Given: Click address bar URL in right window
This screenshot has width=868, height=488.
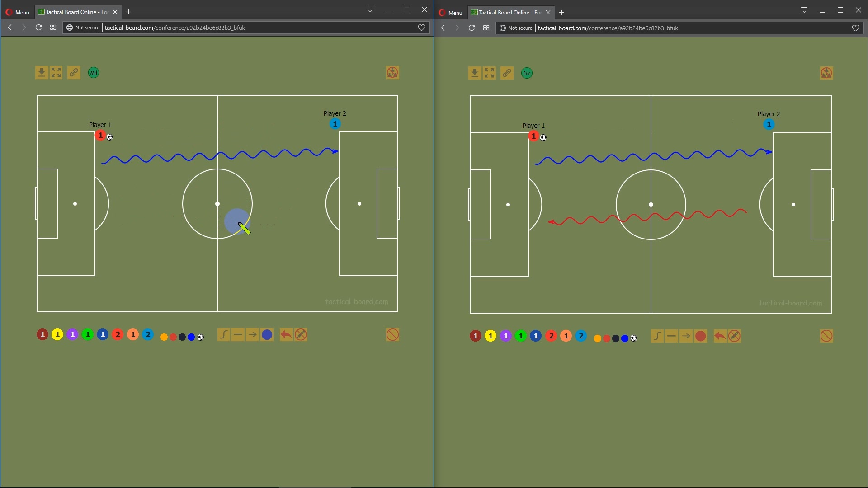Looking at the screenshot, I should (x=608, y=28).
